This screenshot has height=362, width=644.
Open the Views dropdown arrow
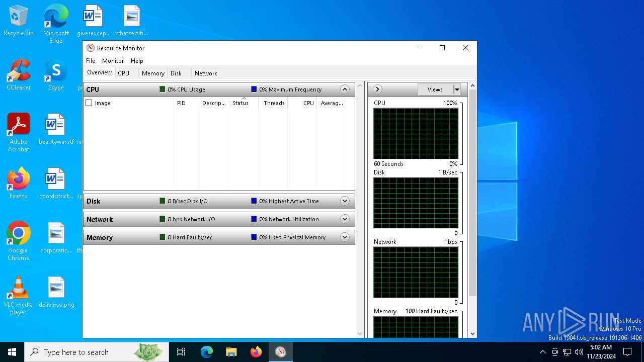click(457, 89)
